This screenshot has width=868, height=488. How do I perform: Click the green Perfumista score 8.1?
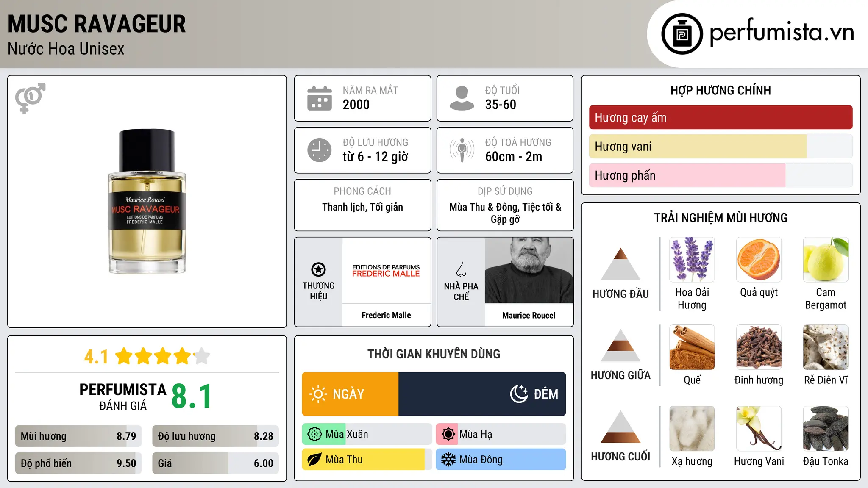[192, 396]
